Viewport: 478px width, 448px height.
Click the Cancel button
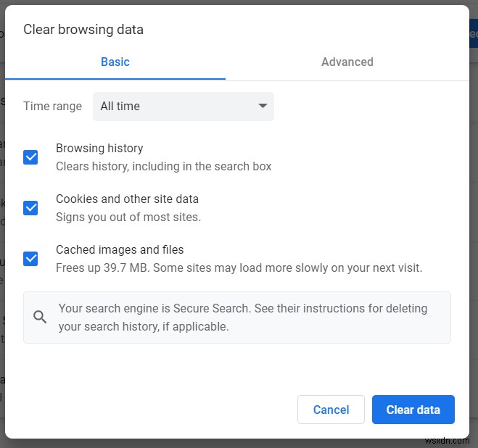(331, 410)
